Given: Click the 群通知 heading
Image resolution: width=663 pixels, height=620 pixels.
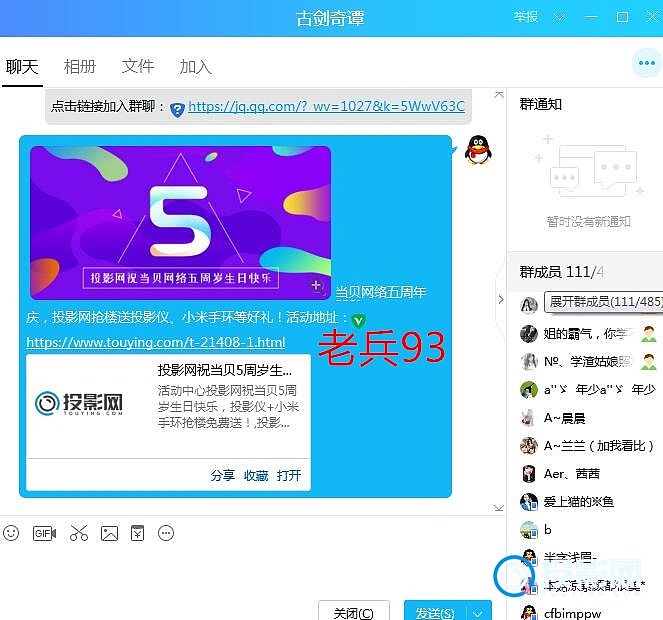Looking at the screenshot, I should (x=540, y=104).
